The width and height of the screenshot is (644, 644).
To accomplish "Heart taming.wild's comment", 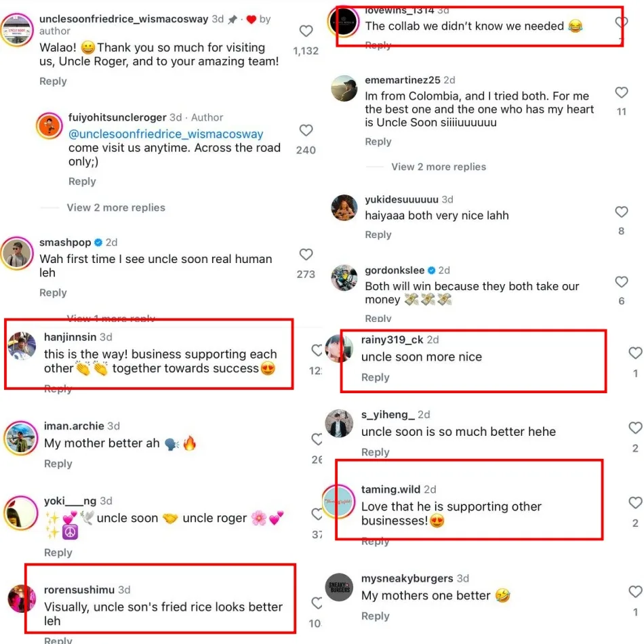I will click(x=635, y=503).
